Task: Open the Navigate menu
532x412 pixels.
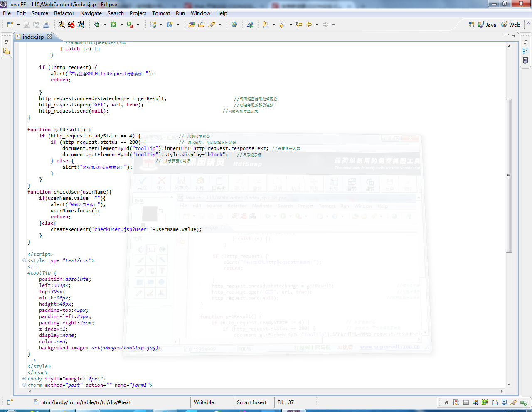Action: [x=91, y=13]
